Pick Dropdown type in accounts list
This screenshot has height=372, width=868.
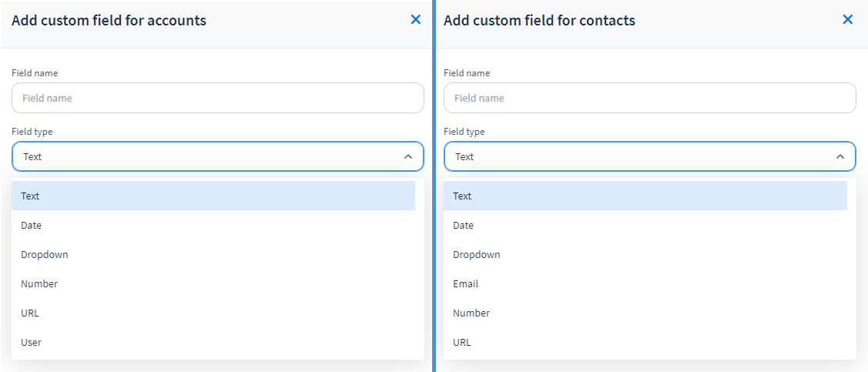(213, 254)
